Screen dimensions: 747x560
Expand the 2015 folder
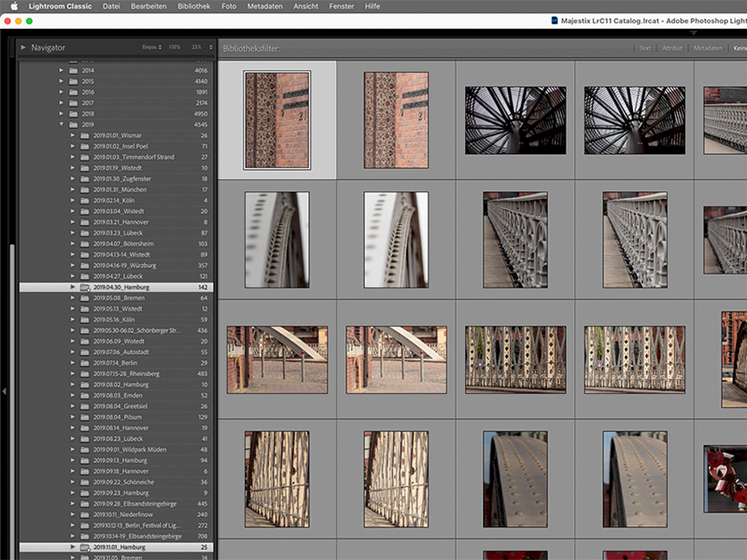[x=61, y=81]
